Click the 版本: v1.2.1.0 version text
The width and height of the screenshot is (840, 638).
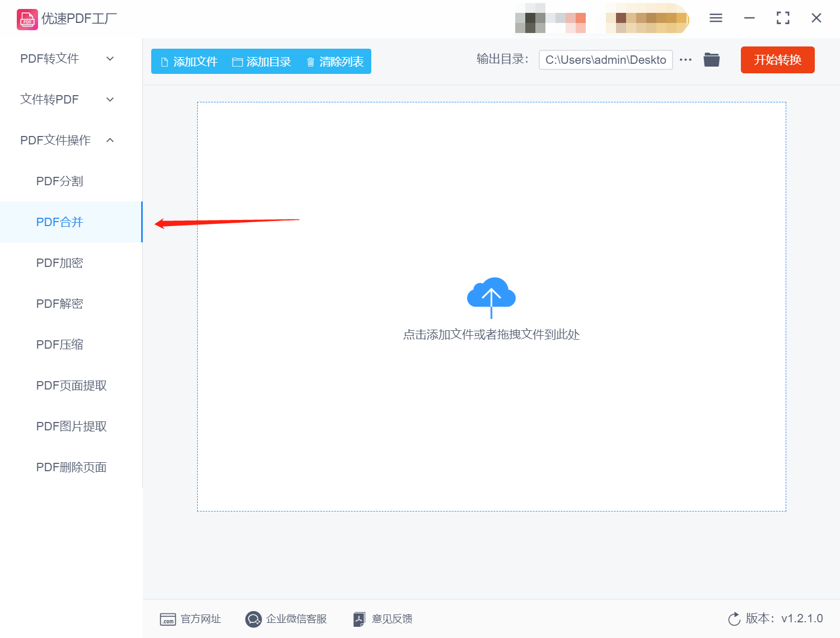click(x=784, y=618)
